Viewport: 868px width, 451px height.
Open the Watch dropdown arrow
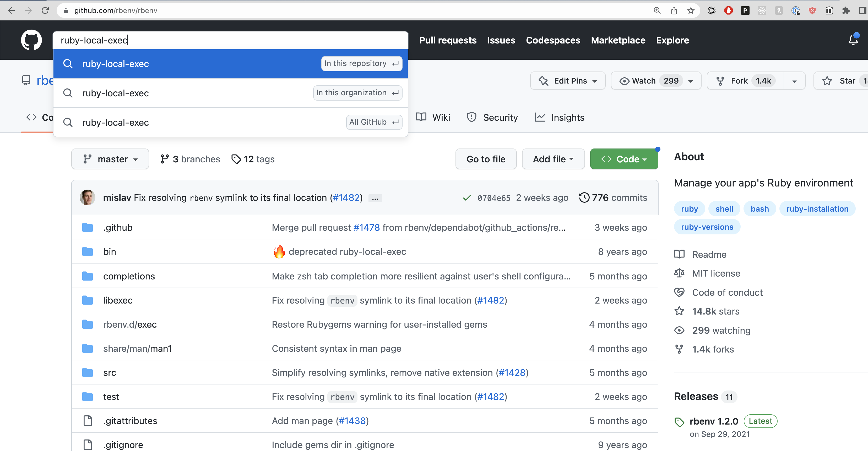[x=691, y=81]
